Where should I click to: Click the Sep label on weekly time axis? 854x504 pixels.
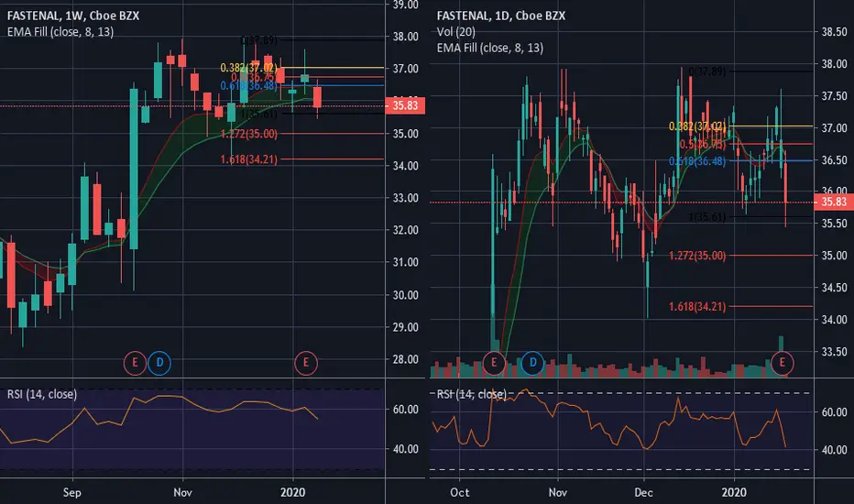pos(71,493)
